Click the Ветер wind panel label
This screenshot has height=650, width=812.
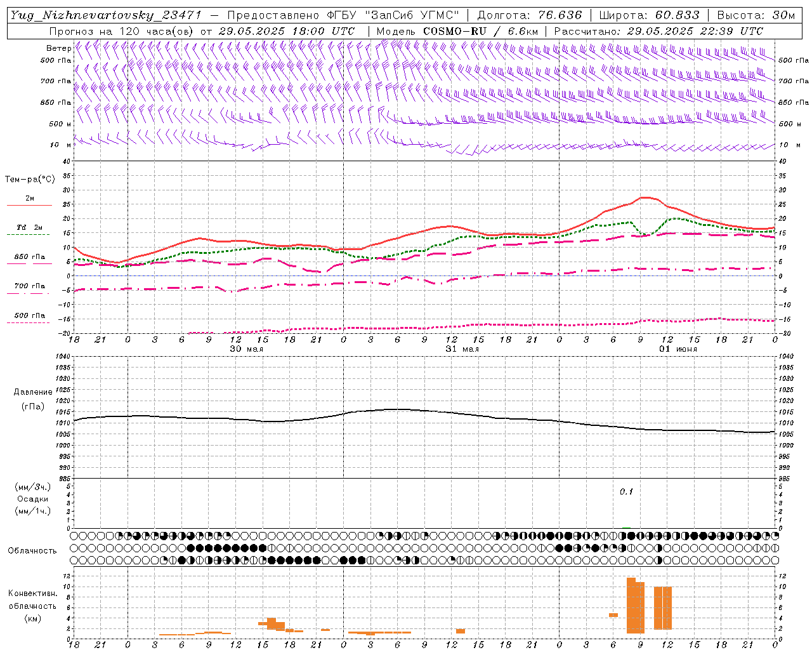[58, 48]
